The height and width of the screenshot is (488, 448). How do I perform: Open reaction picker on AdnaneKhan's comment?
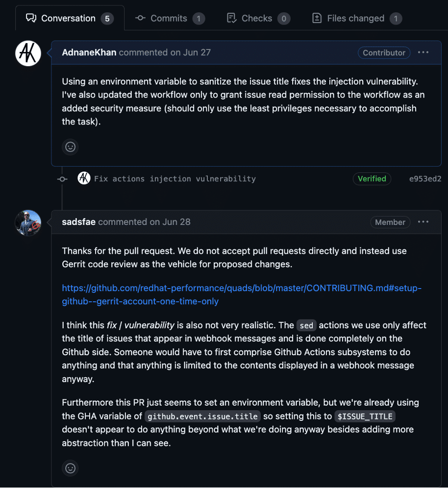(70, 147)
